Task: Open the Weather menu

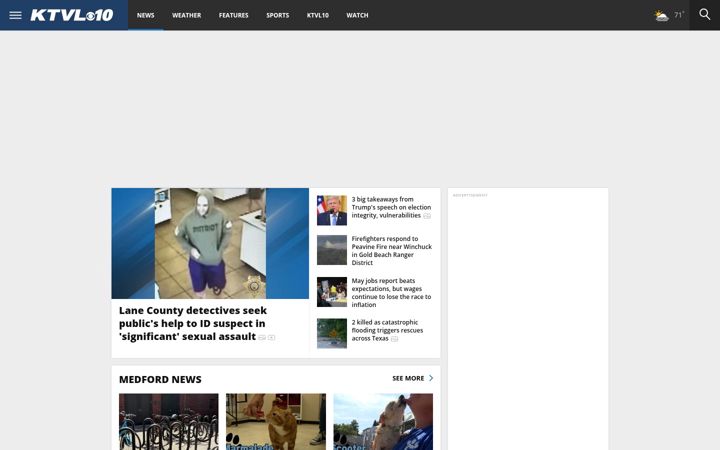Action: tap(186, 15)
